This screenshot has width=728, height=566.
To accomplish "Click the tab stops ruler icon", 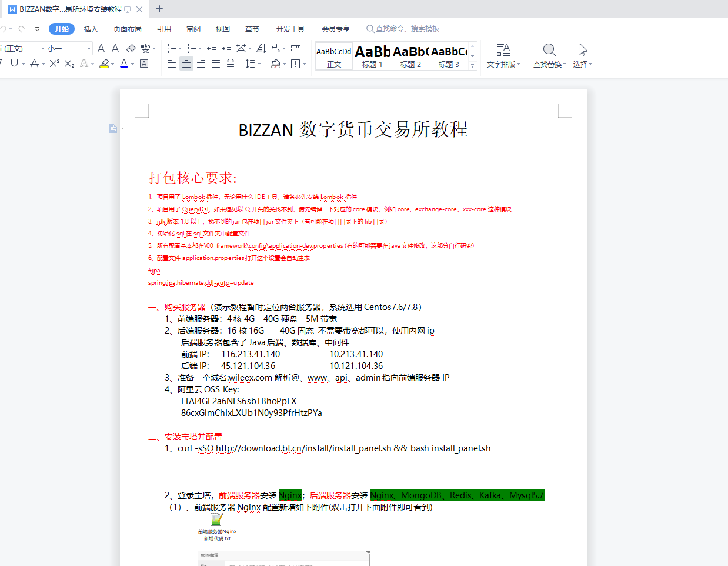I will click(x=296, y=48).
